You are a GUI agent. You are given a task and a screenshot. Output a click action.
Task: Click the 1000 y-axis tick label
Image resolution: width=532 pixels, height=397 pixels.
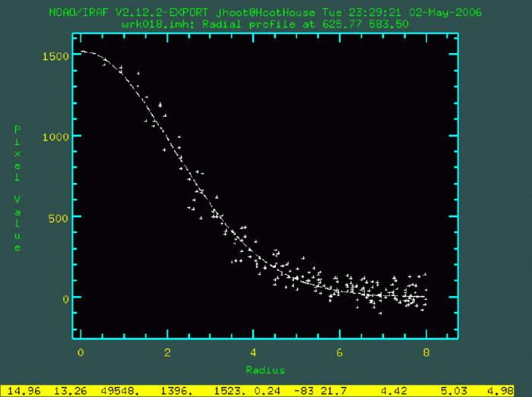56,137
